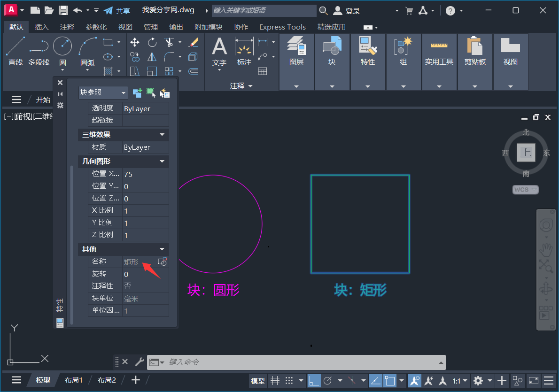Click the share (共享) button
The width and height of the screenshot is (559, 392).
click(x=117, y=11)
